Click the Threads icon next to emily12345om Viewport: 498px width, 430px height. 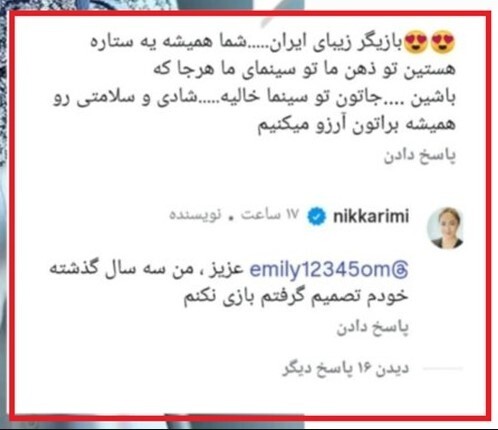tap(399, 269)
